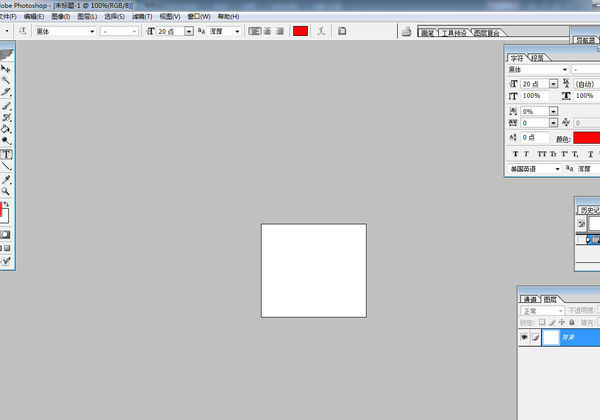
Task: Click center text alignment in options bar
Action: tap(267, 31)
